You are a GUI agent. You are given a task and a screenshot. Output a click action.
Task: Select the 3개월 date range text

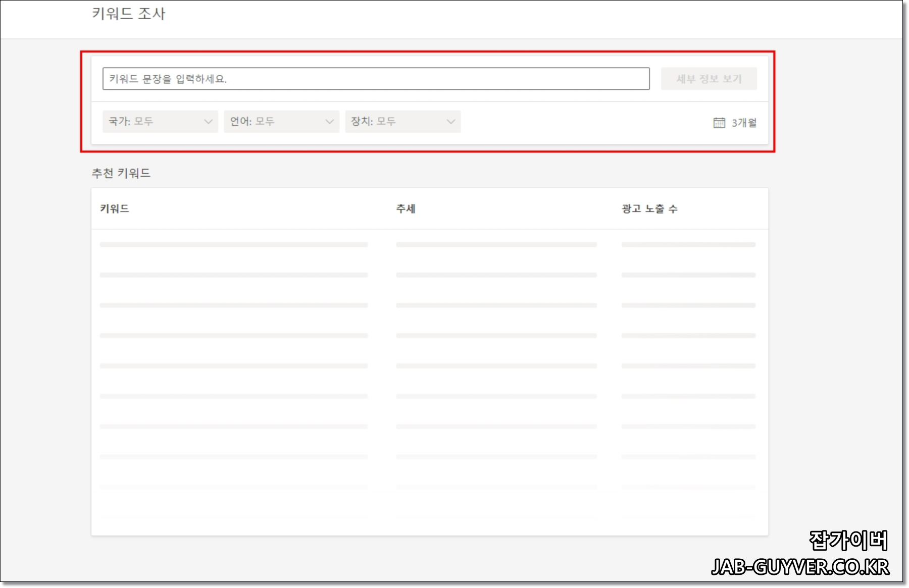coord(744,123)
